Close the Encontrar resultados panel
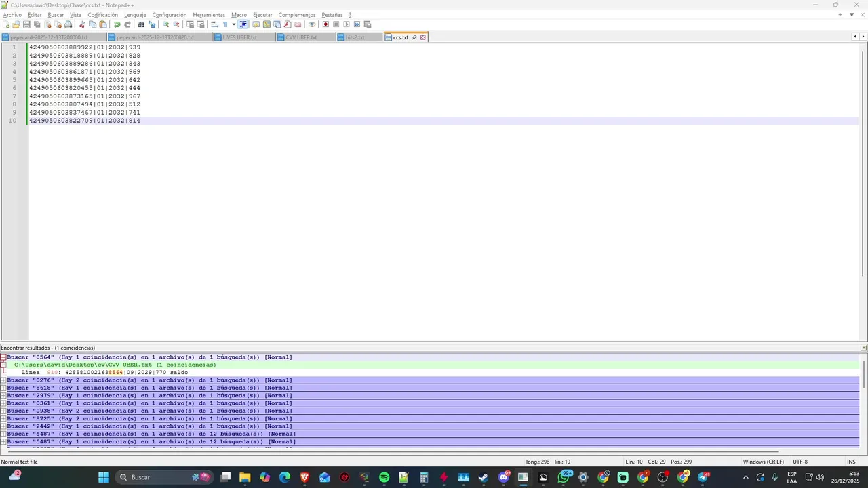Viewport: 868px width, 488px height. click(864, 348)
